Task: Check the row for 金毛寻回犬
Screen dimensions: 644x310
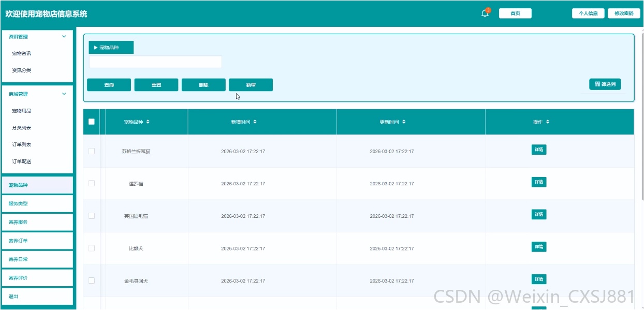Action: tap(92, 281)
